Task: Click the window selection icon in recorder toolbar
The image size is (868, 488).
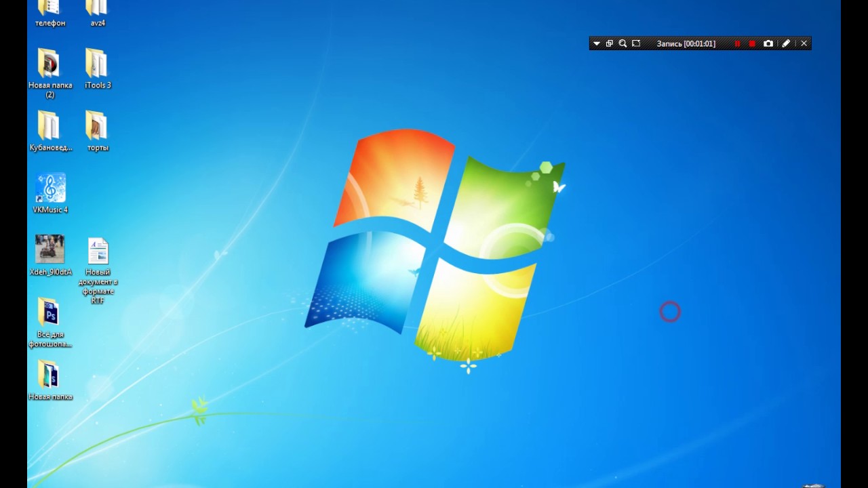Action: 610,43
